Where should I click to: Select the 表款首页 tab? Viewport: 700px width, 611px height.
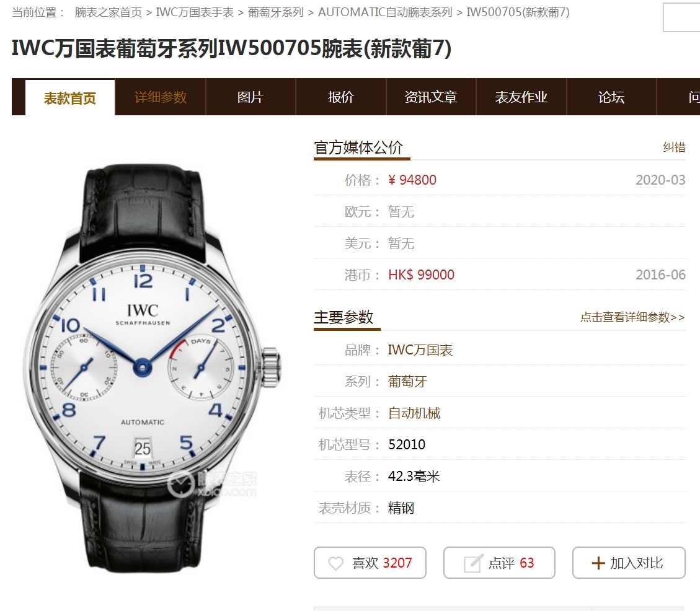click(70, 98)
